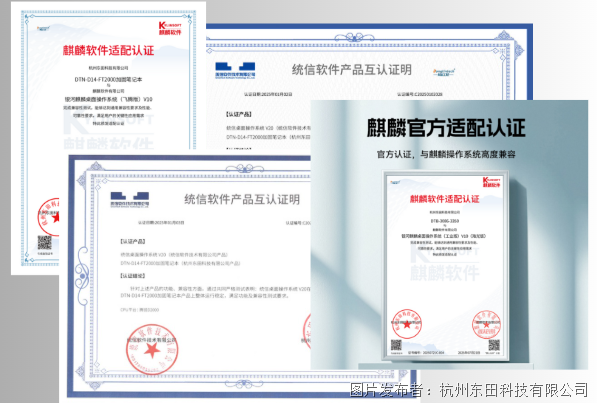Click the 麒麟官方适配认证 headline

(x=446, y=128)
